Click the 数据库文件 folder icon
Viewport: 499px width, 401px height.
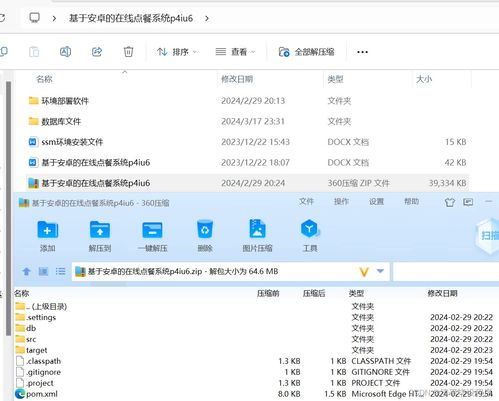[x=33, y=121]
